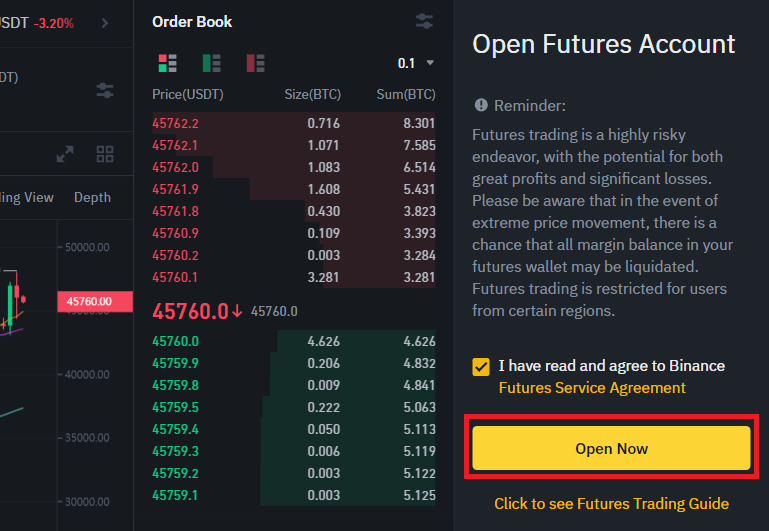This screenshot has height=531, width=769.
Task: Select the ask price 45761.8
Action: pos(176,211)
